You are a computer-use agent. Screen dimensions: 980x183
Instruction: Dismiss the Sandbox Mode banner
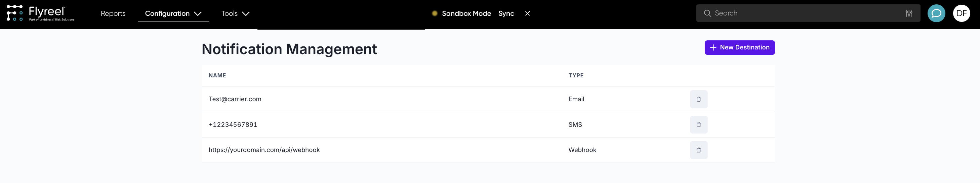[527, 13]
